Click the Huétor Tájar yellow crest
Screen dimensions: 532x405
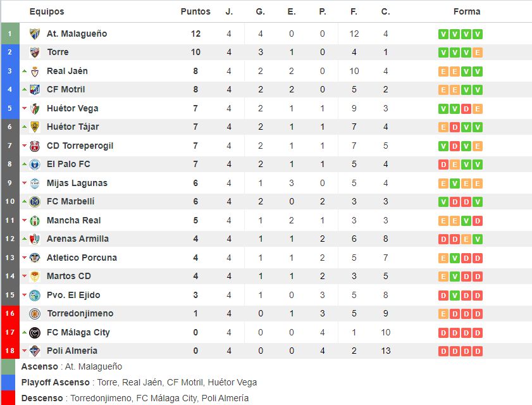point(35,127)
